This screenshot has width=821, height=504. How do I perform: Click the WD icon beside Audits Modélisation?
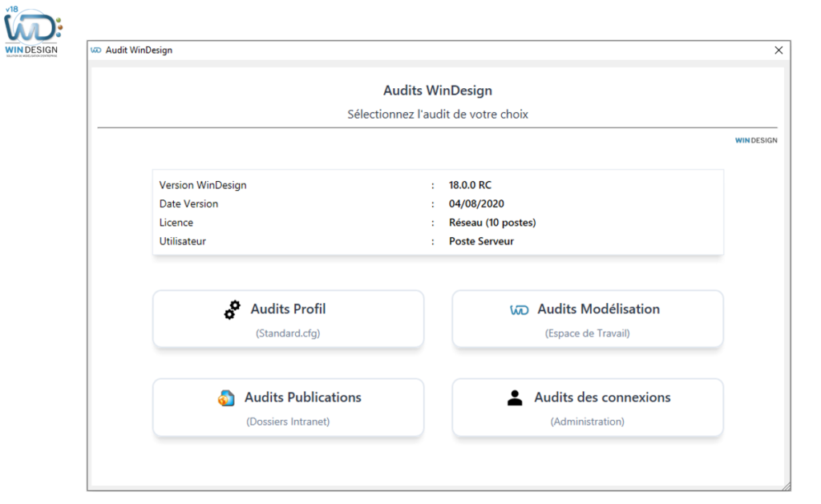[x=519, y=310]
